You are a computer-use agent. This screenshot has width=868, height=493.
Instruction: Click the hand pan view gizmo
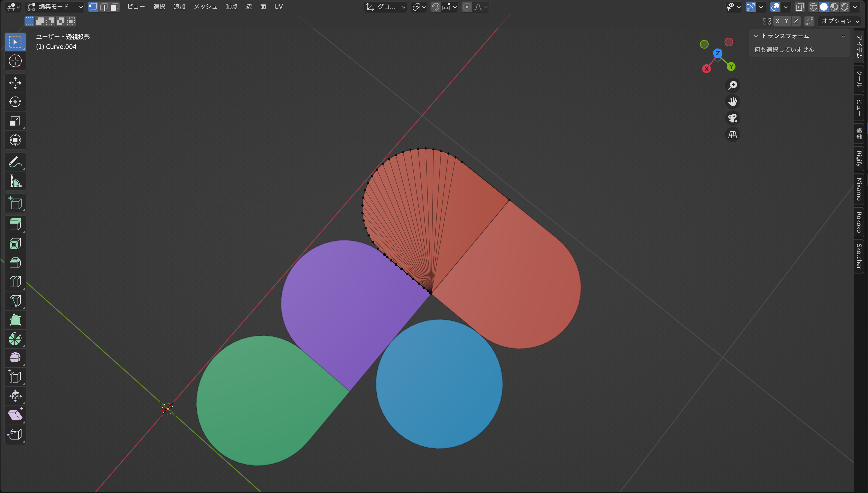click(x=732, y=102)
